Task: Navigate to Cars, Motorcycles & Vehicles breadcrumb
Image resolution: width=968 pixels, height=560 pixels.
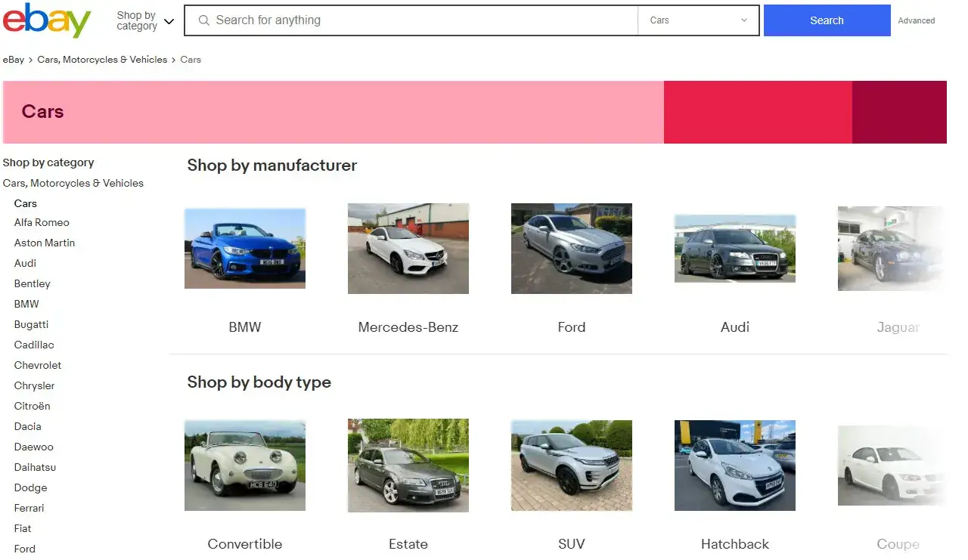Action: pyautogui.click(x=102, y=59)
